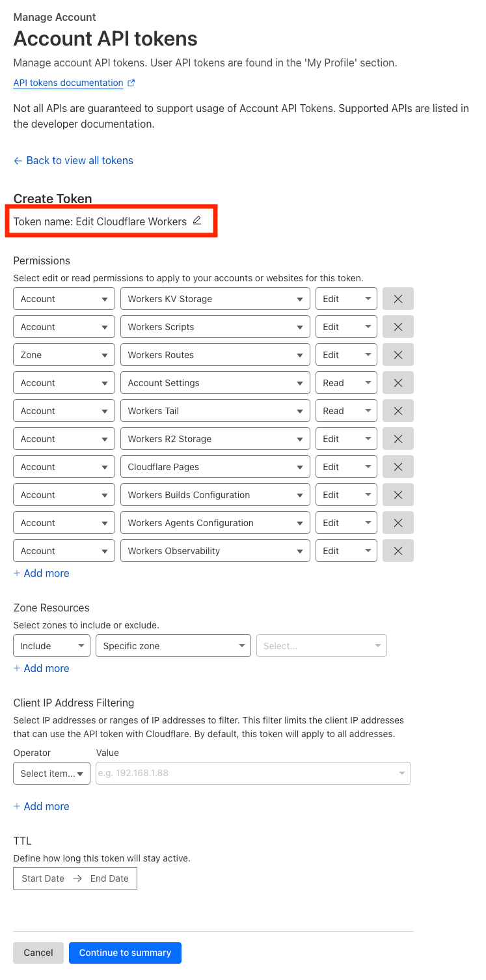Delete the Workers Observability permission row
This screenshot has height=980, width=486.
pos(398,551)
